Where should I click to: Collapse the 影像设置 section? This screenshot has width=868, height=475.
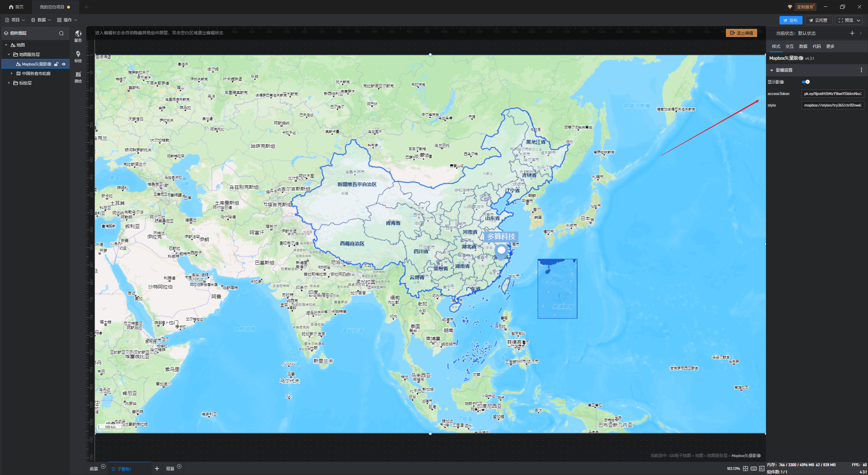pos(772,70)
